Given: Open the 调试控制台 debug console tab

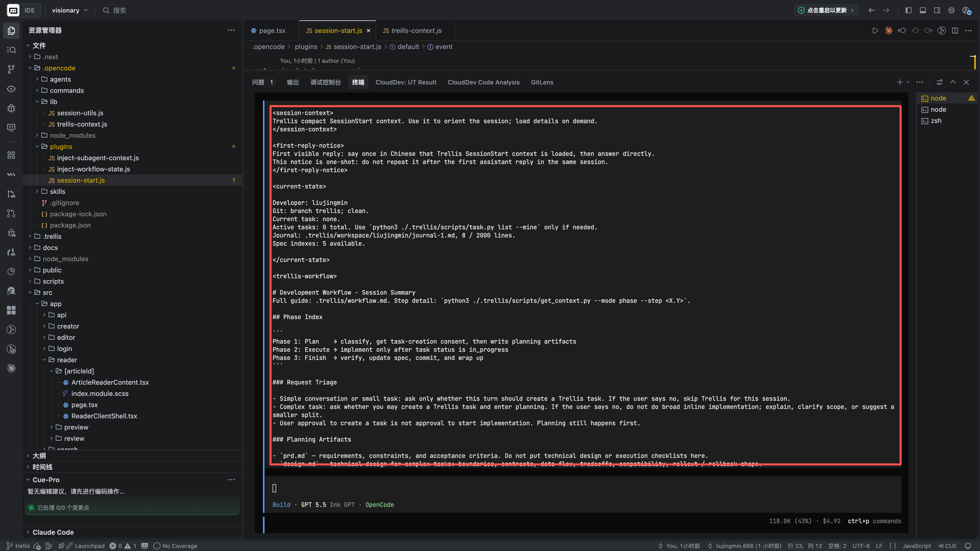Looking at the screenshot, I should (325, 82).
